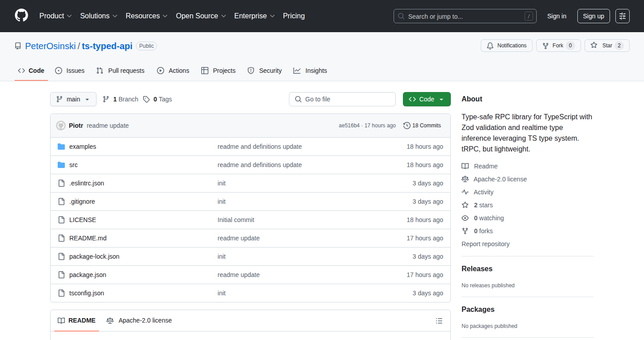
Task: Open the .eslintrc.json file
Action: pos(87,183)
